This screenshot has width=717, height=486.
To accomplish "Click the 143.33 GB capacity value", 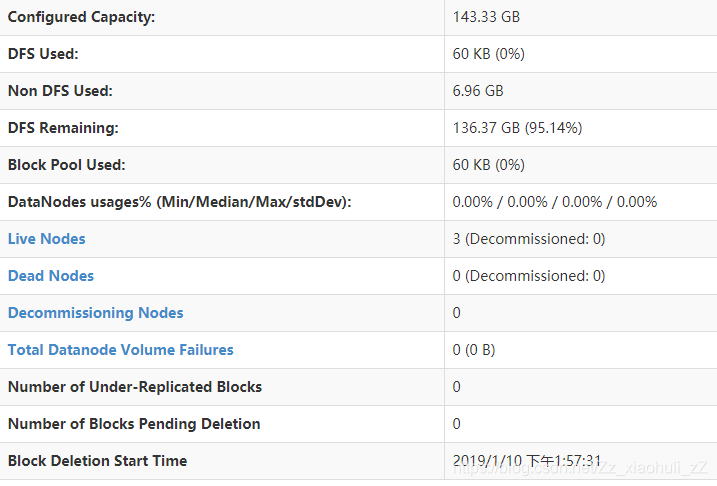I will point(486,17).
